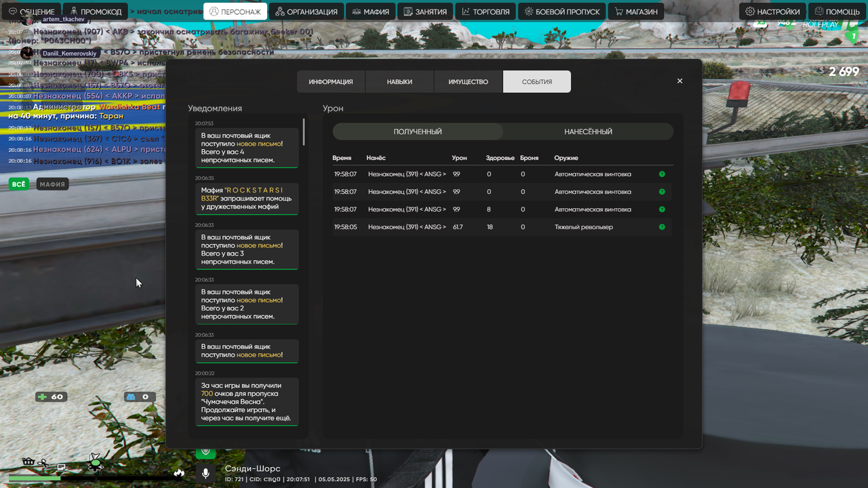Click the новое письмо link in the first notification
Viewport: 868px width, 488px height.
pyautogui.click(x=258, y=144)
